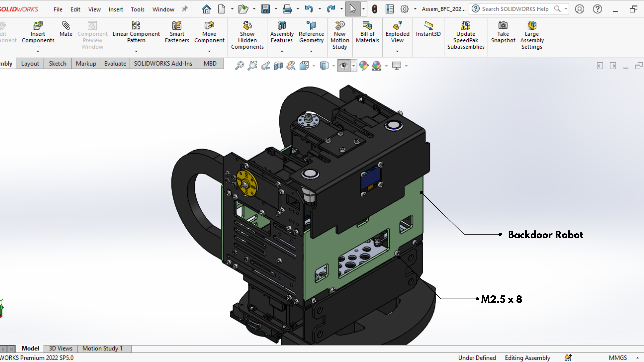
Task: Open Display Style dropdown arrow
Action: [x=333, y=66]
